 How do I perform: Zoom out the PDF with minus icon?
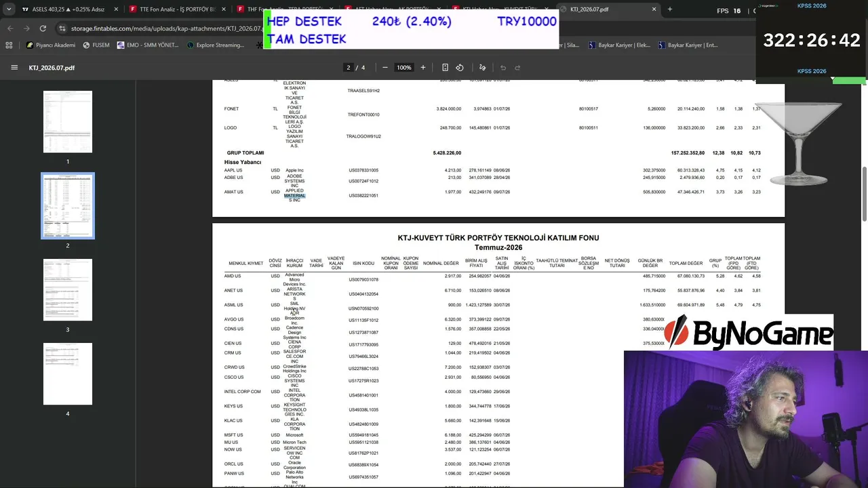pyautogui.click(x=385, y=68)
